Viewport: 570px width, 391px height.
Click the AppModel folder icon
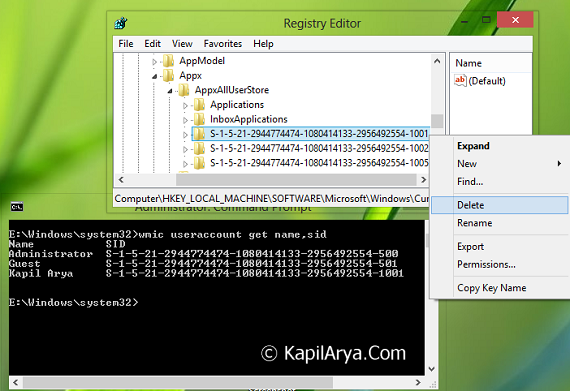pos(168,61)
